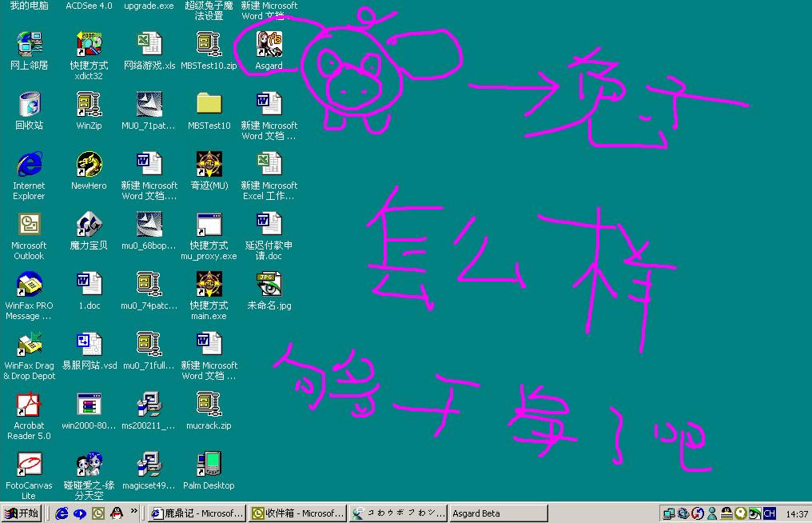Switch to 鹿鼎记 taskbar window

tap(197, 513)
